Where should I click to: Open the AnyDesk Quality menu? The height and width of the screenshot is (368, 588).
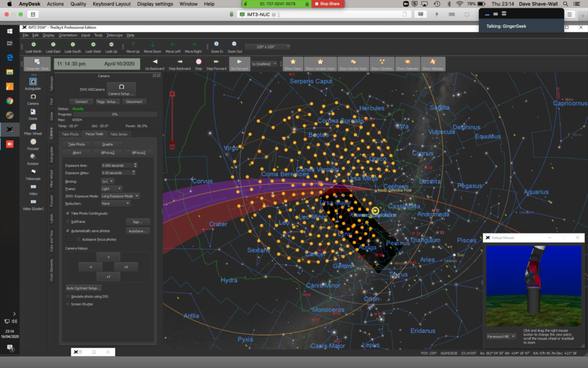tap(78, 4)
